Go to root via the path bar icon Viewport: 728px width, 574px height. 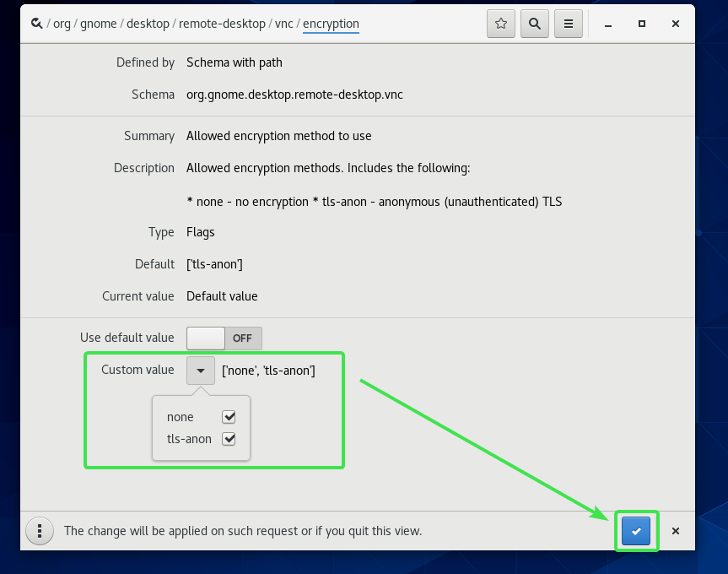[x=36, y=24]
